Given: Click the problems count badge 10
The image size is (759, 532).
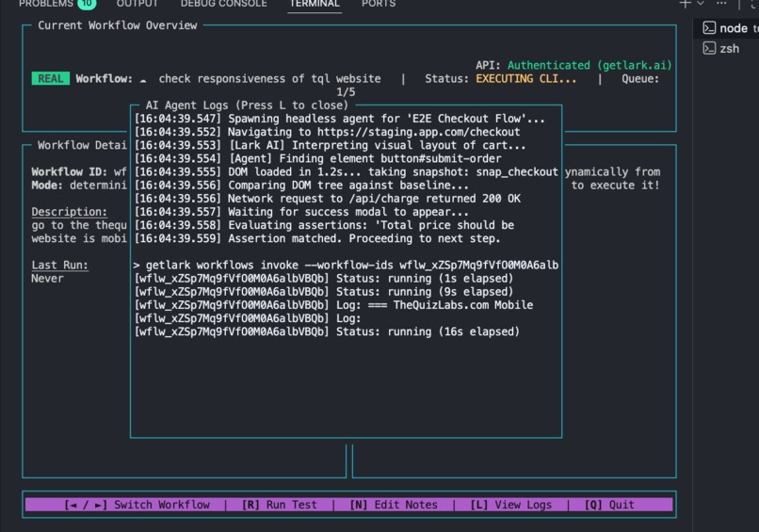Looking at the screenshot, I should coord(87,4).
